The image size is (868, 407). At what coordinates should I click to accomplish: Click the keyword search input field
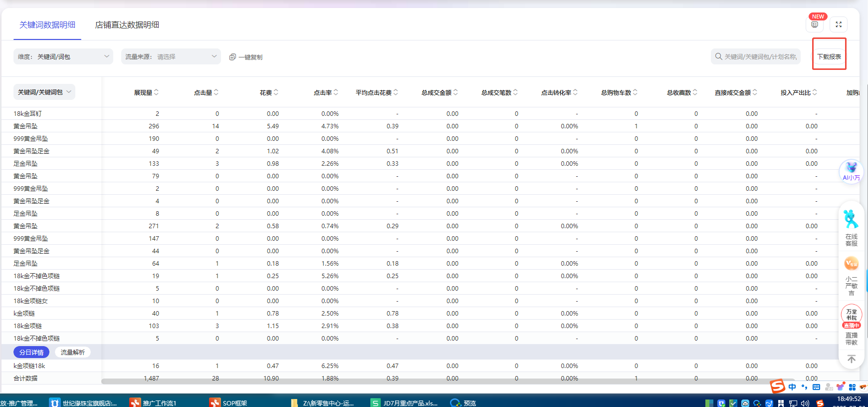tap(759, 56)
